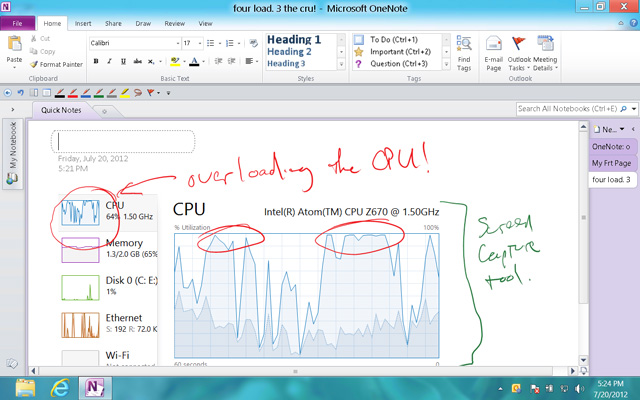Image resolution: width=640 pixels, height=400 pixels.
Task: Customize Quick Access Toolbar dropdown
Action: [x=168, y=93]
